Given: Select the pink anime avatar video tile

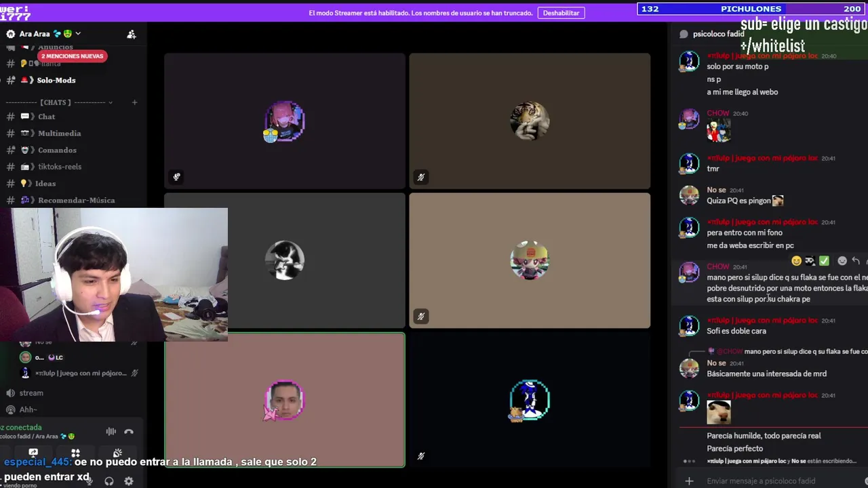Looking at the screenshot, I should tap(285, 121).
